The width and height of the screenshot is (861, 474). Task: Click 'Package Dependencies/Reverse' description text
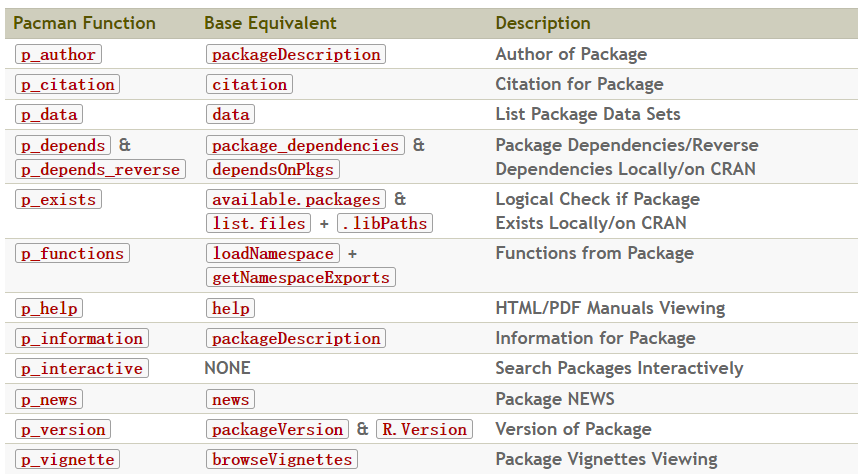pos(627,145)
